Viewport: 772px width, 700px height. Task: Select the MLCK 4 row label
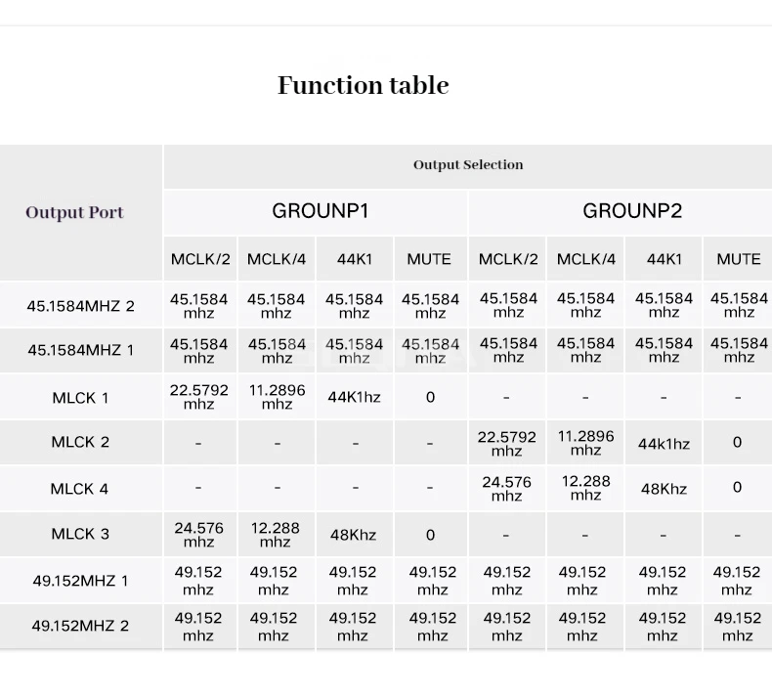(80, 489)
